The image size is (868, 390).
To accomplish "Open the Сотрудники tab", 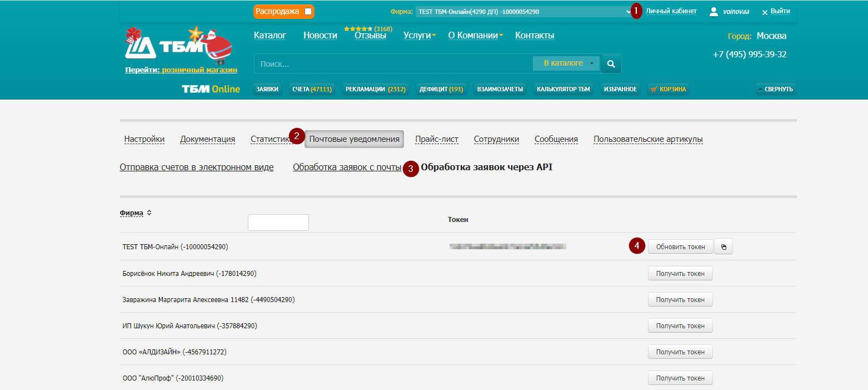I will 496,139.
